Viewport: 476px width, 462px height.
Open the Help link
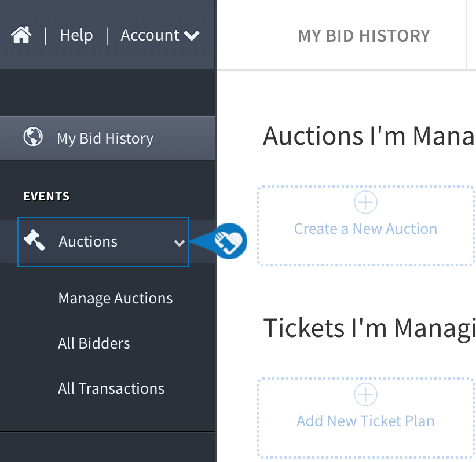[76, 35]
